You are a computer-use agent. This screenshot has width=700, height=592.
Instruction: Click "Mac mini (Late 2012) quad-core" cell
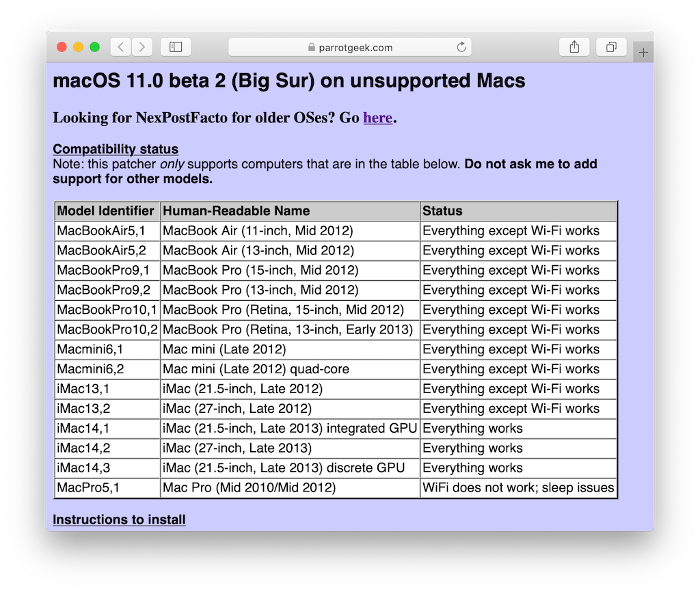(290, 368)
